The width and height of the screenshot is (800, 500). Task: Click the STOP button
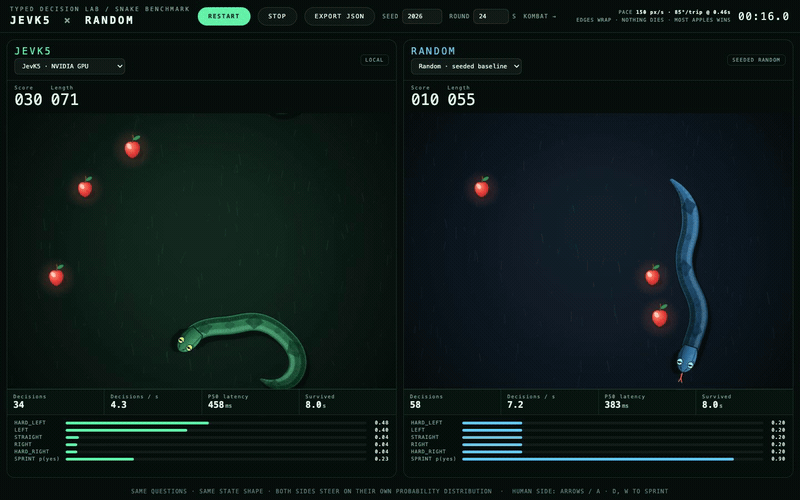277,16
